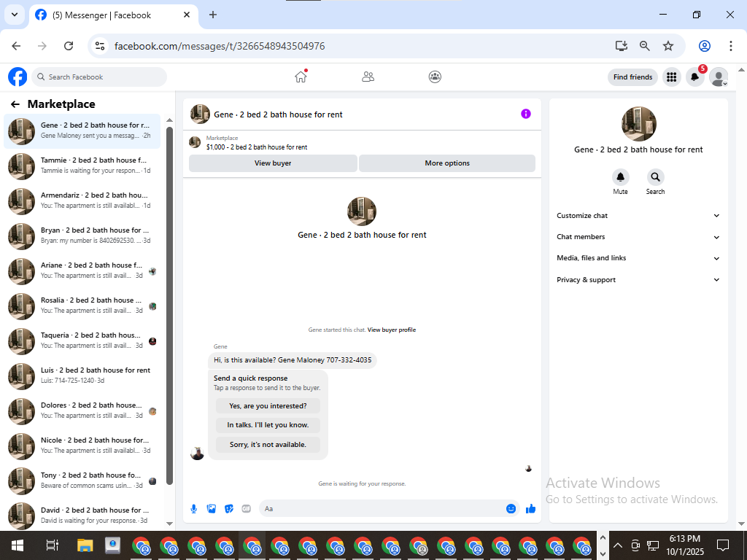Viewport: 747px width, 560px height.
Task: Select the Messenger | Facebook browser tab
Action: pos(114,15)
